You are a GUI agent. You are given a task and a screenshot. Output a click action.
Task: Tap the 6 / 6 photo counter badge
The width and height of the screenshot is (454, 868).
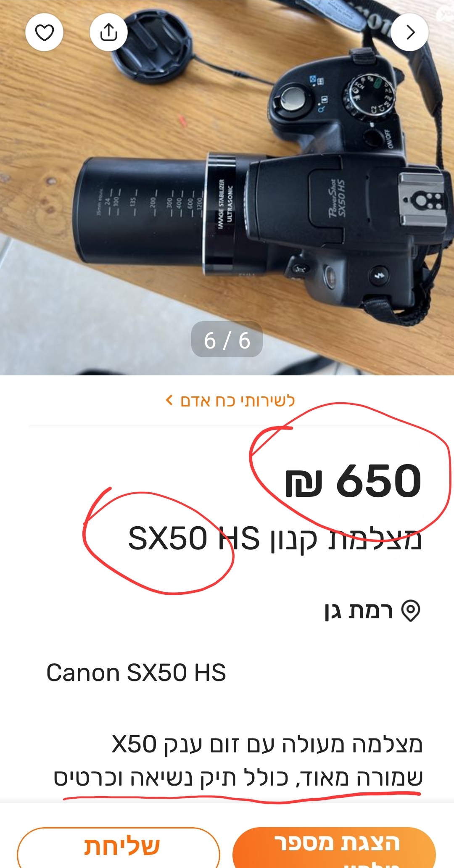coord(227,340)
